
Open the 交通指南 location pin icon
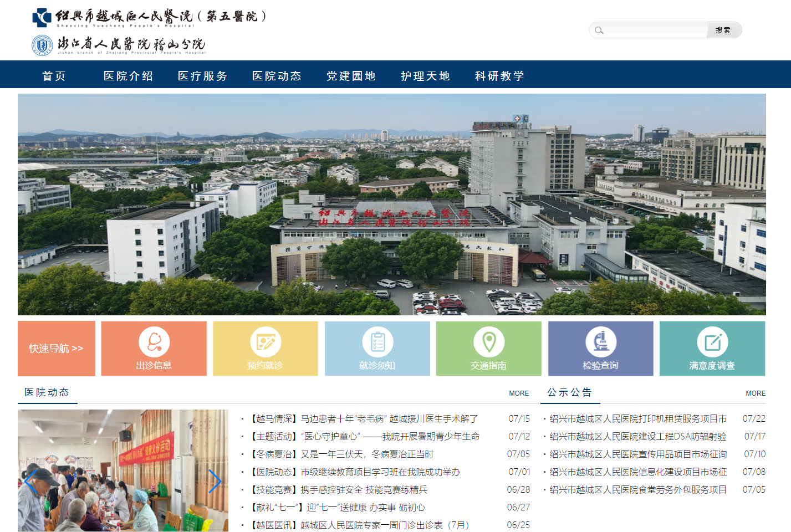coord(489,342)
